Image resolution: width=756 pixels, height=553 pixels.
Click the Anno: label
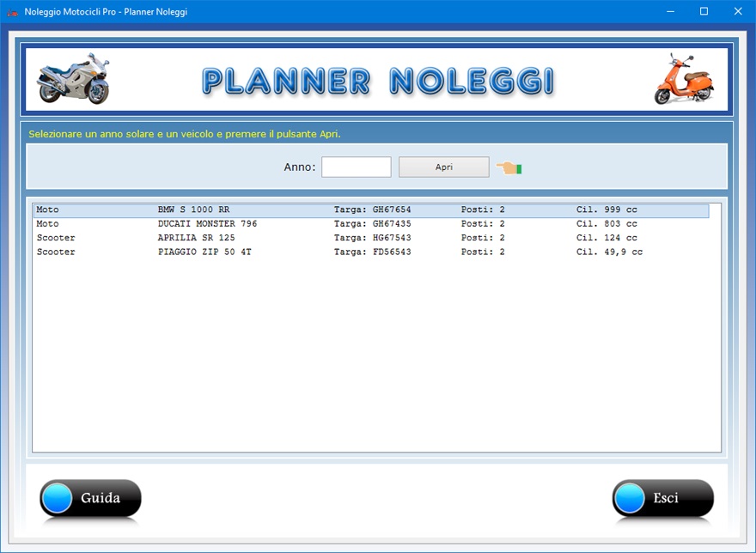click(x=300, y=167)
